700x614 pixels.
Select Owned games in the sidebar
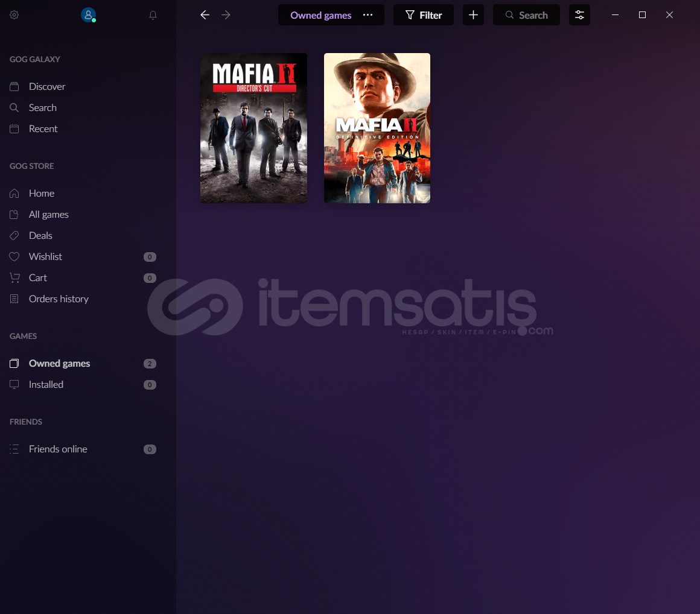pyautogui.click(x=59, y=364)
